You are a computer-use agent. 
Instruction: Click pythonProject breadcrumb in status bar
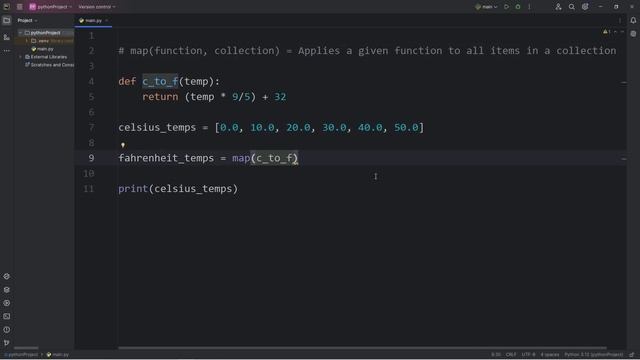[x=21, y=355]
